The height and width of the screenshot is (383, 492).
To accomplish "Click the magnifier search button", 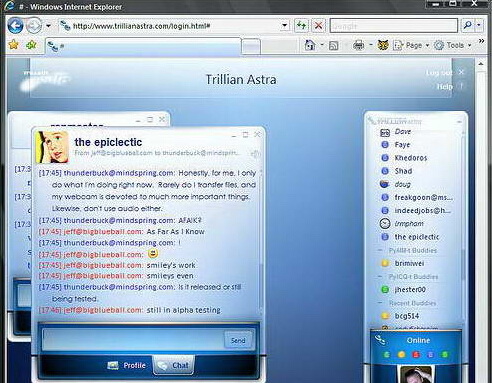I will coord(468,25).
